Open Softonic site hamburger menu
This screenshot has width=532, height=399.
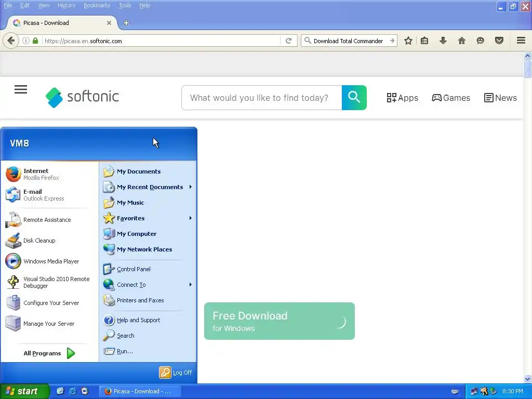(21, 89)
